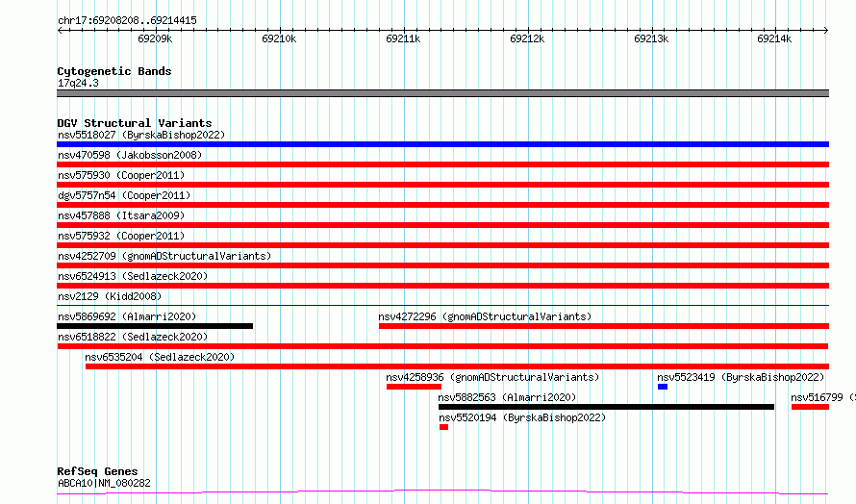The height and width of the screenshot is (504, 856).
Task: Open variant nsv5882563 (Almarri2020) label
Action: [507, 397]
